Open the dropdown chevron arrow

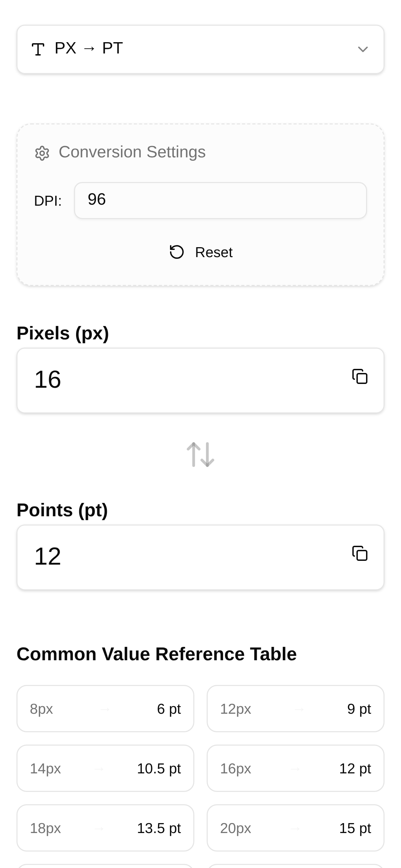363,49
